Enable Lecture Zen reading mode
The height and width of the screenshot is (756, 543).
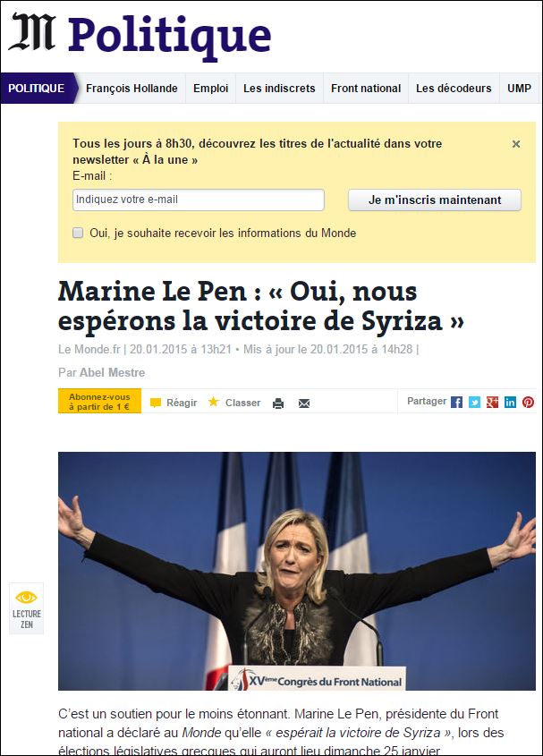[x=27, y=608]
